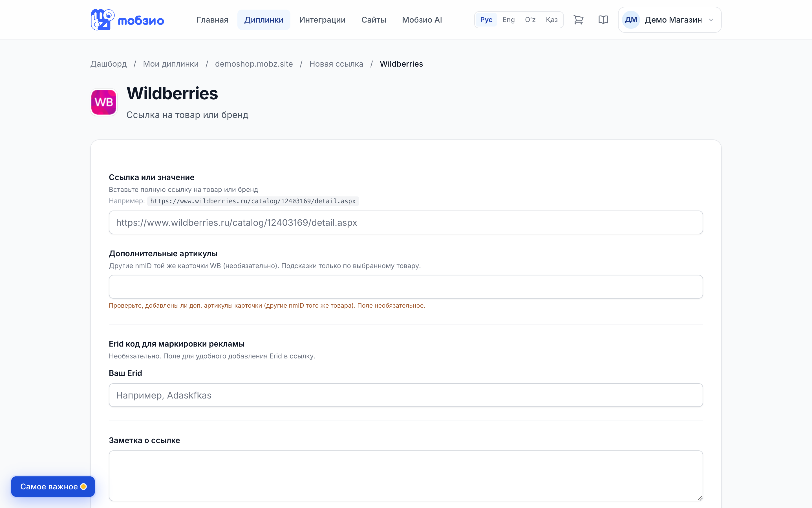Screen dimensions: 812x508
Task: Click the Ваш Erid label
Action: [x=125, y=373]
